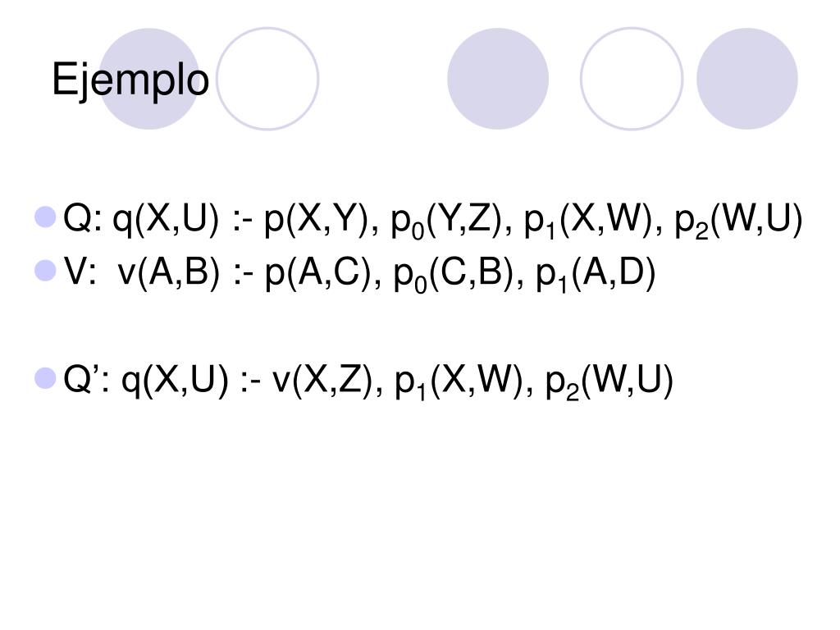Click the q(X,U) head in Q line

pos(166,220)
